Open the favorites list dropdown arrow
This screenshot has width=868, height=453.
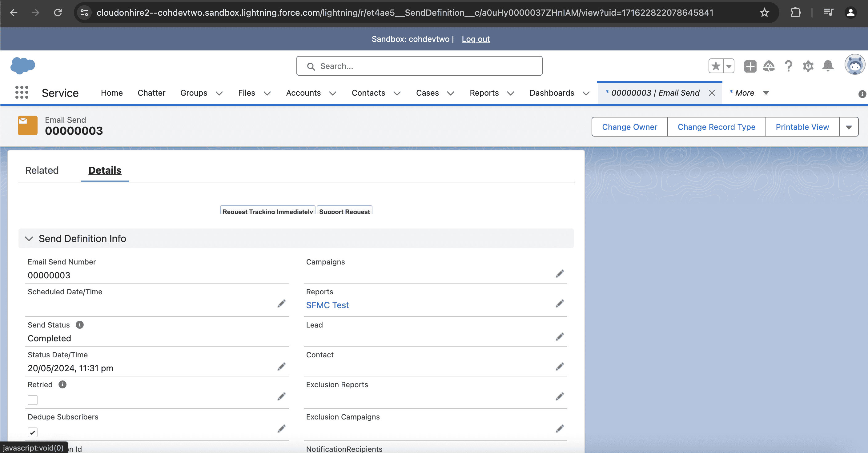pos(729,66)
